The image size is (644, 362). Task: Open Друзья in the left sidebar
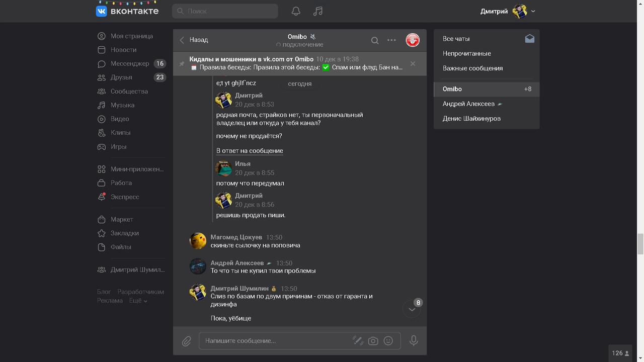click(121, 77)
